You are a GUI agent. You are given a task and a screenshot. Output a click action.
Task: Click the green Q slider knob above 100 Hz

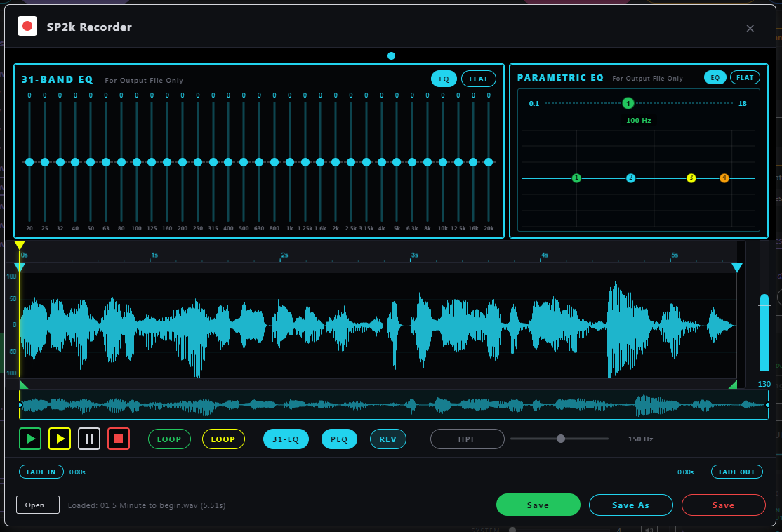[x=628, y=103]
